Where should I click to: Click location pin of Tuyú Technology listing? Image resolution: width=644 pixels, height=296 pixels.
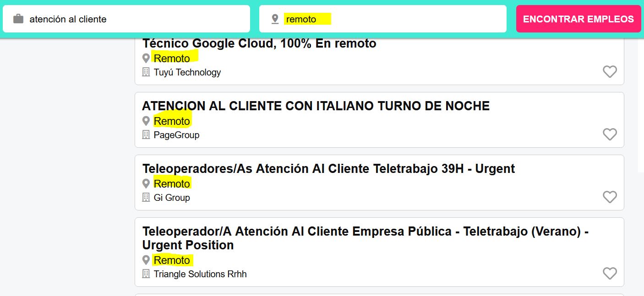click(x=146, y=58)
